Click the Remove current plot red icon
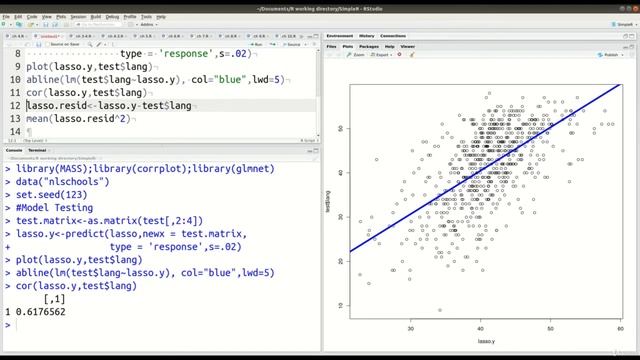Image resolution: width=640 pixels, height=360 pixels. pyautogui.click(x=399, y=54)
